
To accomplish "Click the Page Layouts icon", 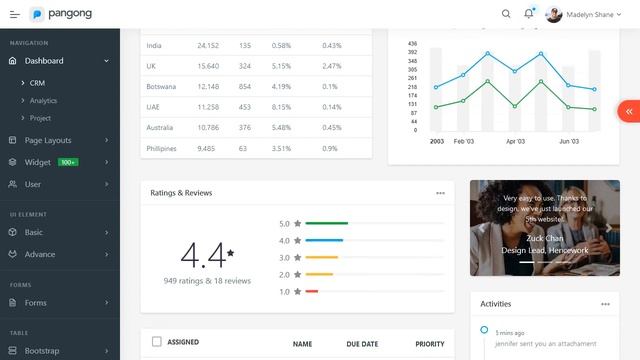I will (13, 140).
